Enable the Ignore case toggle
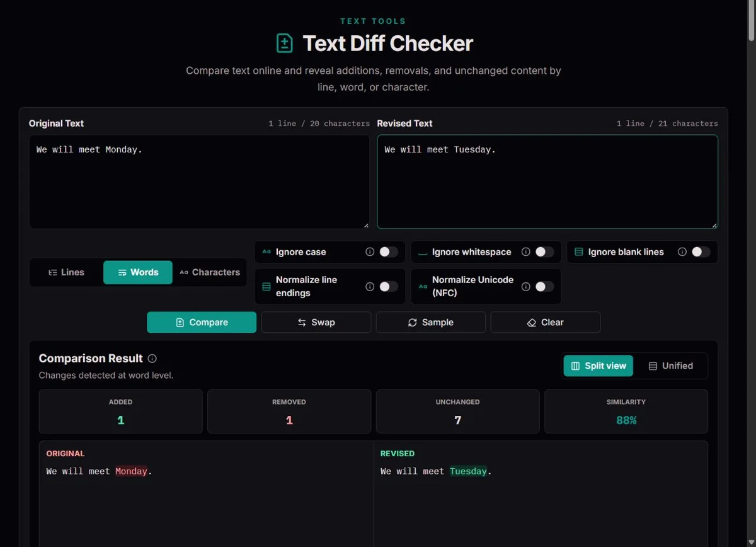Screen dimensions: 756x547 [388, 252]
